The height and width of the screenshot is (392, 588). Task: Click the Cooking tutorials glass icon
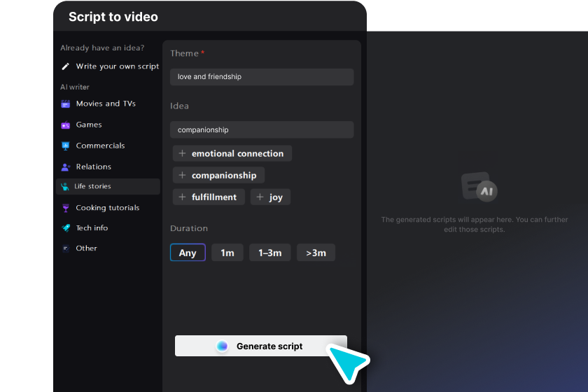[x=65, y=208]
